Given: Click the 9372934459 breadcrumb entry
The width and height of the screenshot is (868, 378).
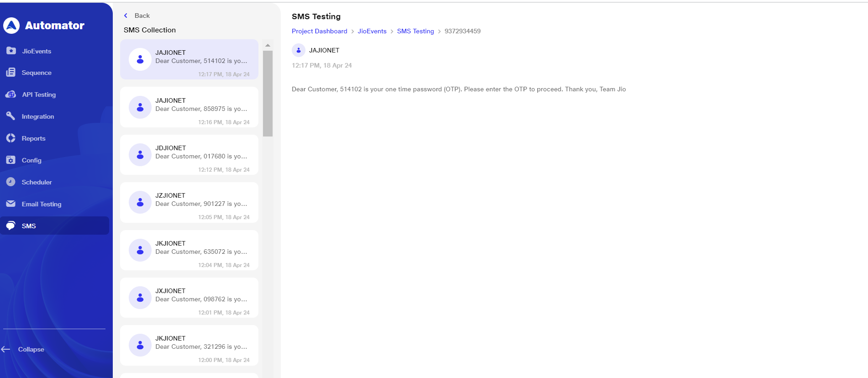Looking at the screenshot, I should point(463,31).
